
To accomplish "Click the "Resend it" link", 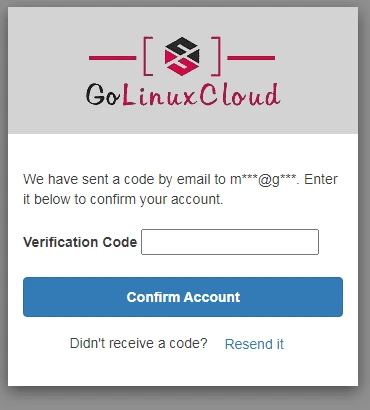I will (x=254, y=344).
